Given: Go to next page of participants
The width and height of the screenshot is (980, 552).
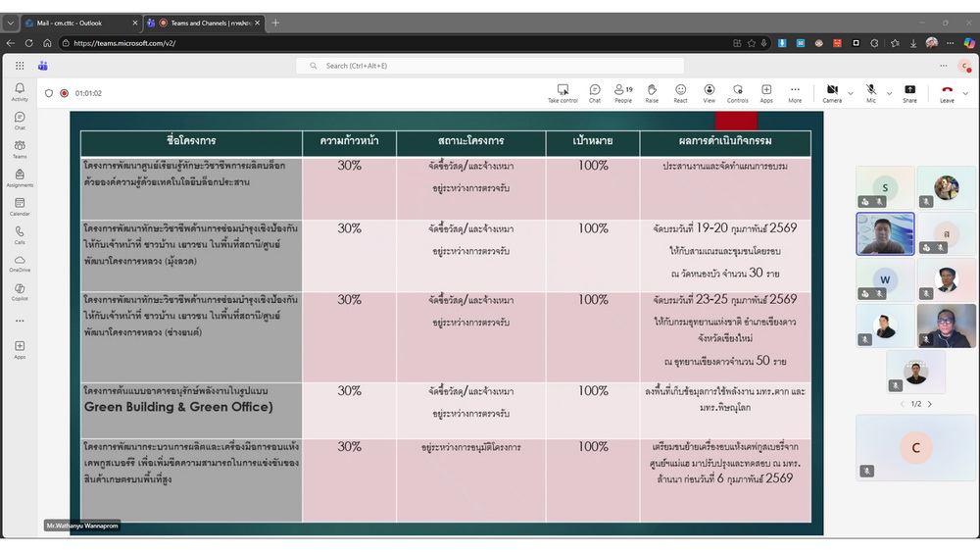Looking at the screenshot, I should 929,404.
